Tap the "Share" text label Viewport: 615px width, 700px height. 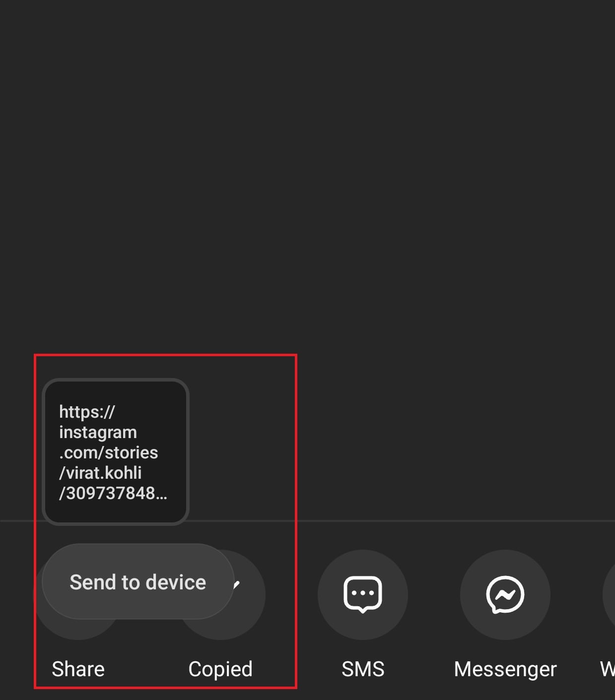pos(78,669)
